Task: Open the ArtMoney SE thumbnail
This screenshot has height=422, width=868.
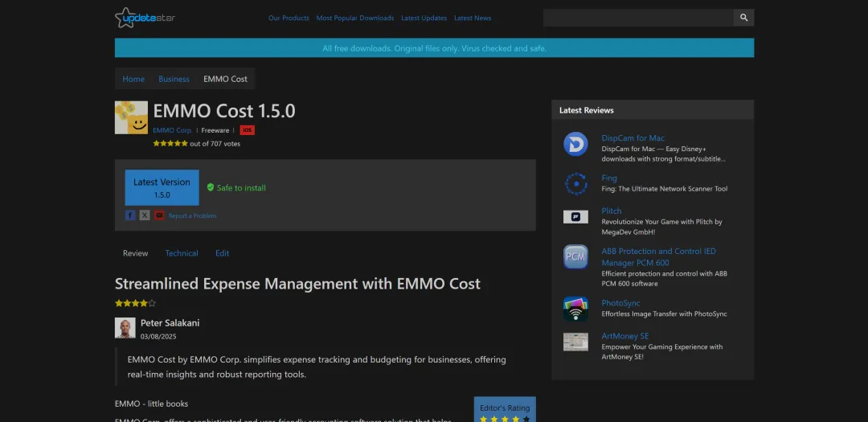Action: click(x=575, y=342)
